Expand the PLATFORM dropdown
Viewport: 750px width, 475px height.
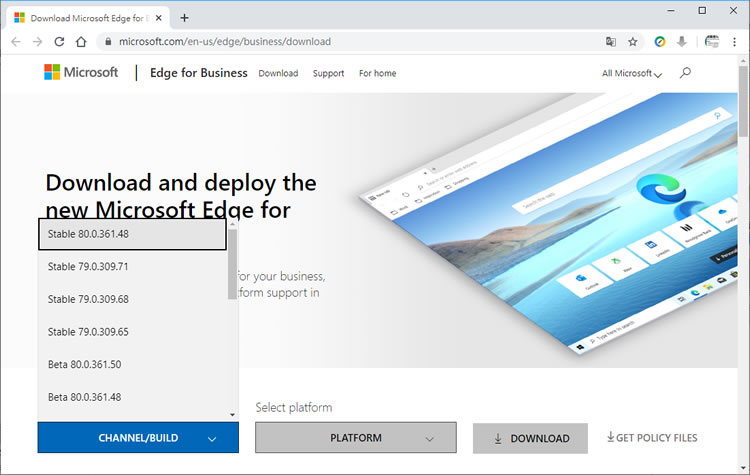pos(356,437)
